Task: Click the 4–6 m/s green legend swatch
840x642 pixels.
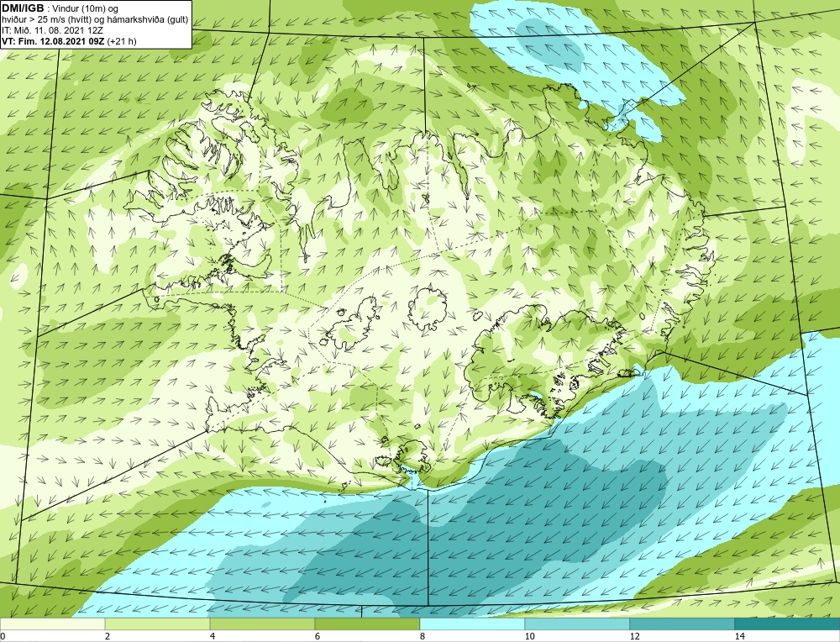Action: pyautogui.click(x=262, y=624)
